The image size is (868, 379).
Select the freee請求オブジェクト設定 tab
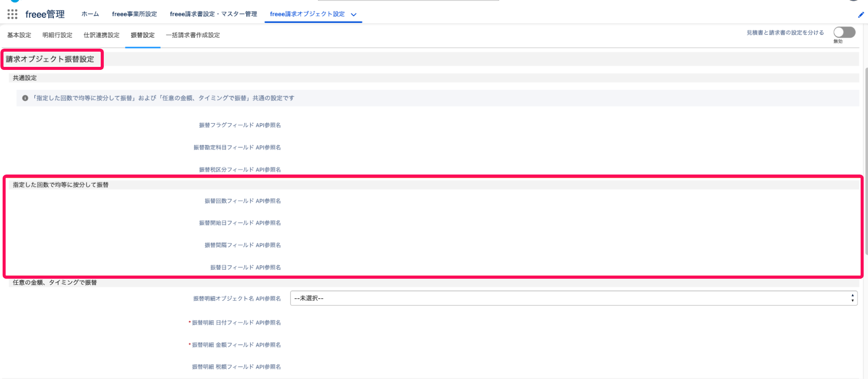307,14
